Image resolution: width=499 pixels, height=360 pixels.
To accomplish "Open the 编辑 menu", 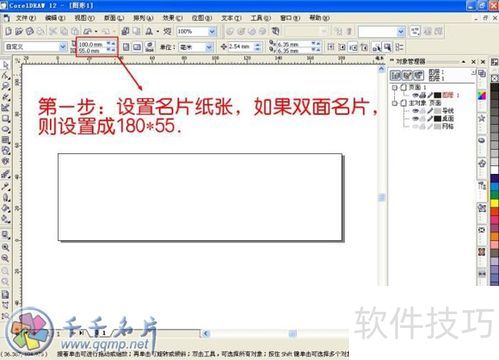I will pyautogui.click(x=55, y=18).
